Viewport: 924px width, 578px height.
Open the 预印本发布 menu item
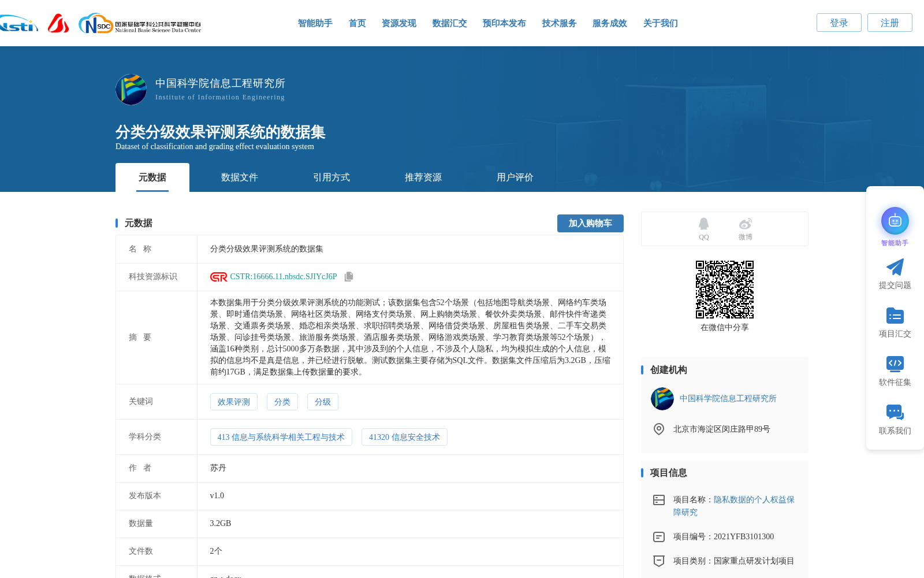click(x=505, y=23)
